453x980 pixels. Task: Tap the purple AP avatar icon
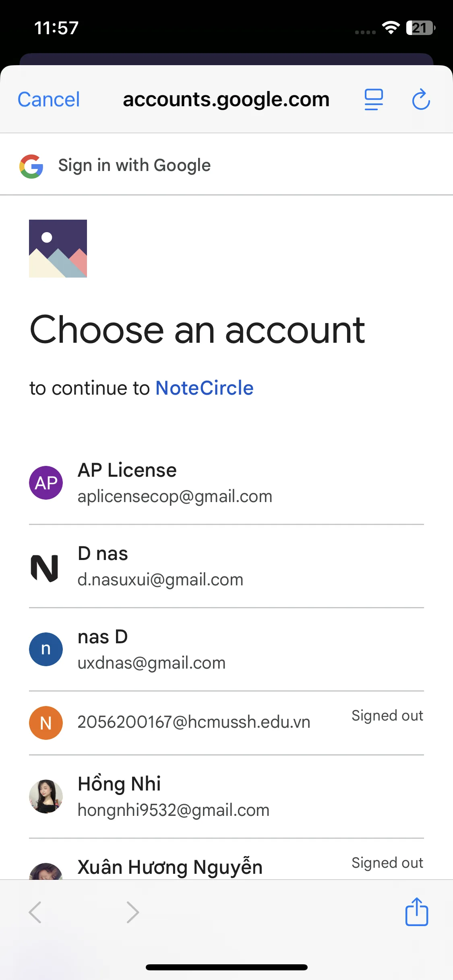[46, 483]
